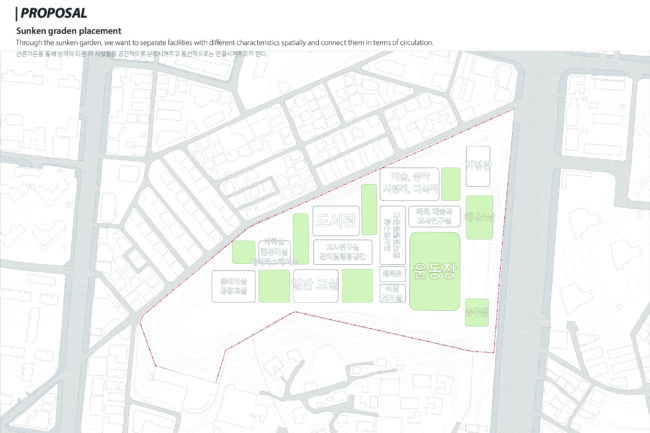Click the 도서관 building block
This screenshot has height=433, width=650.
click(335, 219)
